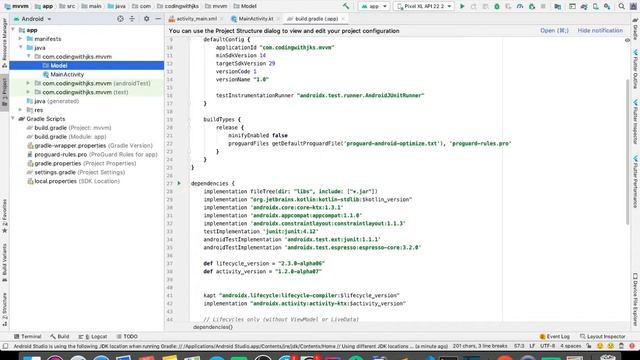
Task: Collapse the Gradle Scripts node
Action: [13, 119]
